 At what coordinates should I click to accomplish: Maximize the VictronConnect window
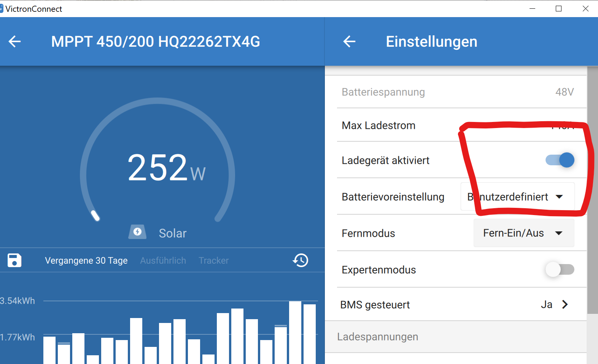click(558, 8)
